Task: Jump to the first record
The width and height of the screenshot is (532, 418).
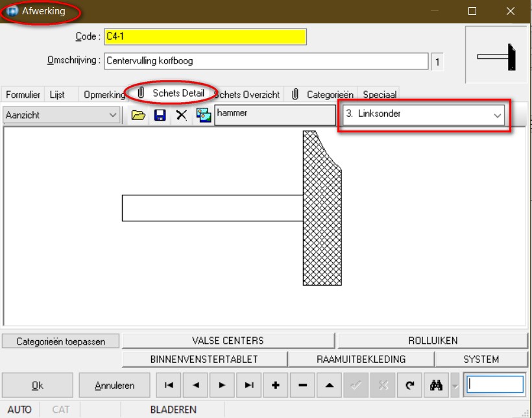Action: (x=169, y=385)
